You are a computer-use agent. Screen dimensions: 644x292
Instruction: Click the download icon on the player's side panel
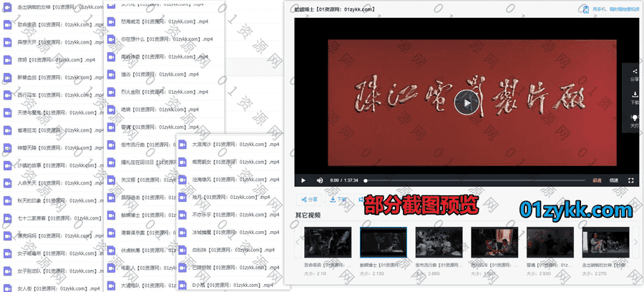point(635,94)
